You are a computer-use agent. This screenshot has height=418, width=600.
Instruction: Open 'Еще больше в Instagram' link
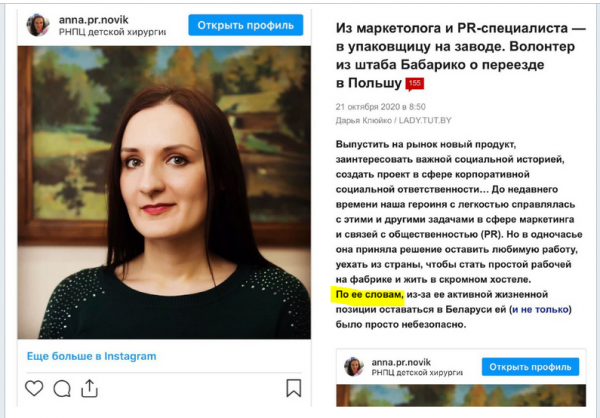click(91, 356)
